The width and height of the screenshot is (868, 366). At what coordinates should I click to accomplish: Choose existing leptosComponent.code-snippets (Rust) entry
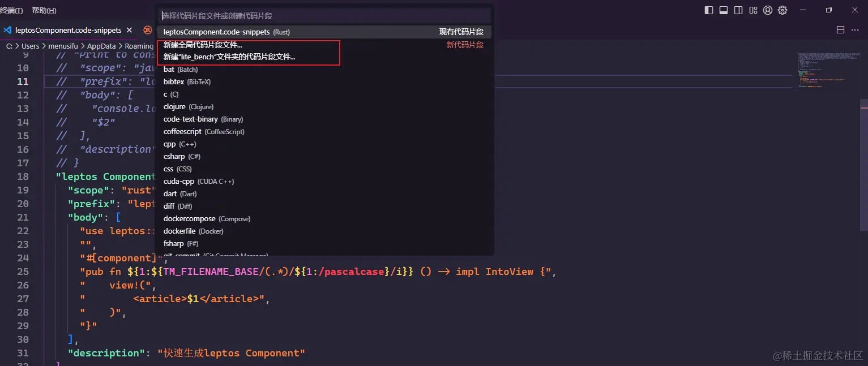pos(324,32)
